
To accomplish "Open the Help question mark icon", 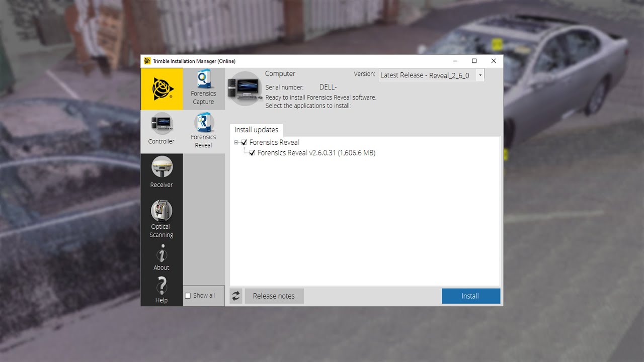I will 162,286.
